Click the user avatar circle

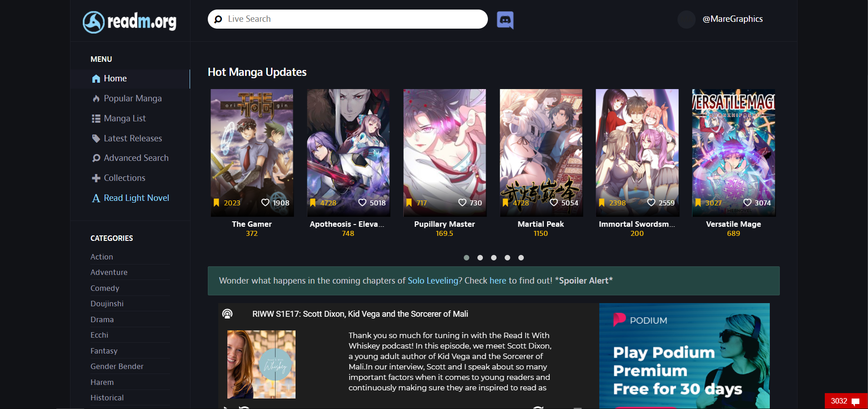(687, 20)
